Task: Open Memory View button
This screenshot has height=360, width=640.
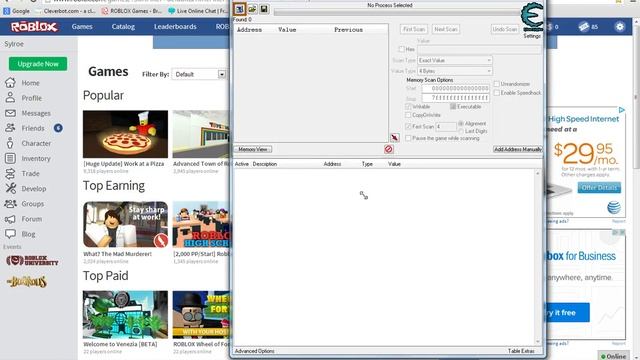Action: [x=253, y=149]
